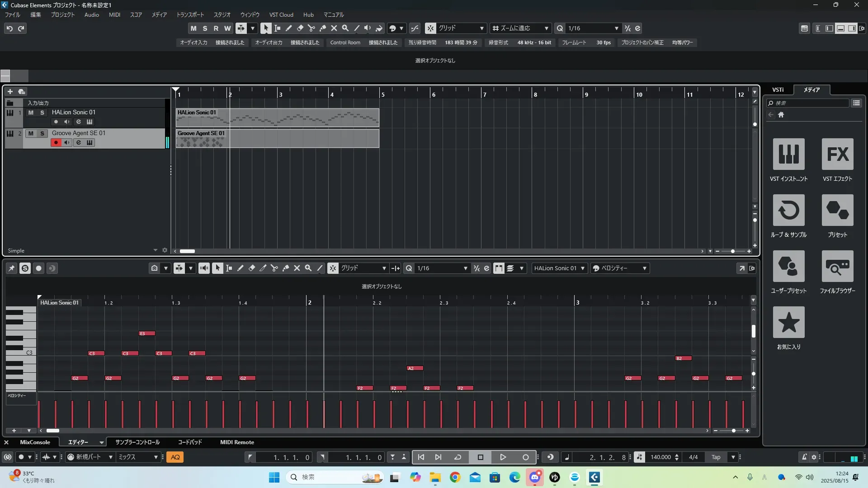Disable record on Groove Agent SE 01
Viewport: 868px width, 488px height.
(56, 143)
